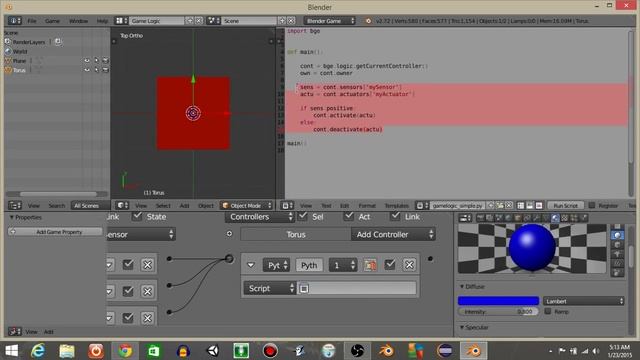Toggle line numbers in the text editor
Image resolution: width=640 pixels, height=360 pixels.
pos(521,205)
